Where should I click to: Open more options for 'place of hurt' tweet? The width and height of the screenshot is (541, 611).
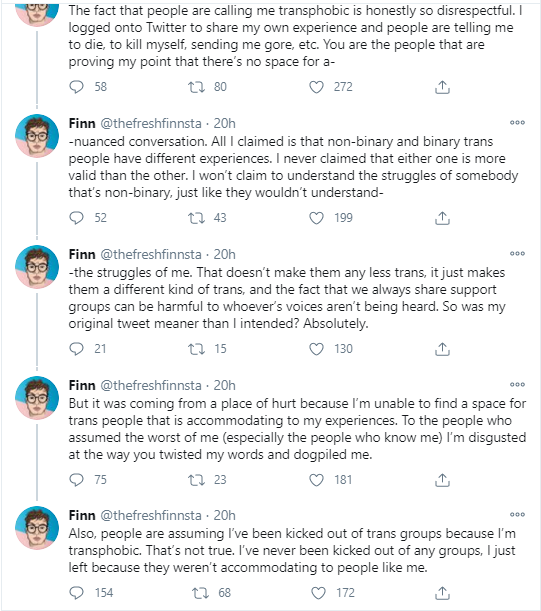[x=517, y=385]
